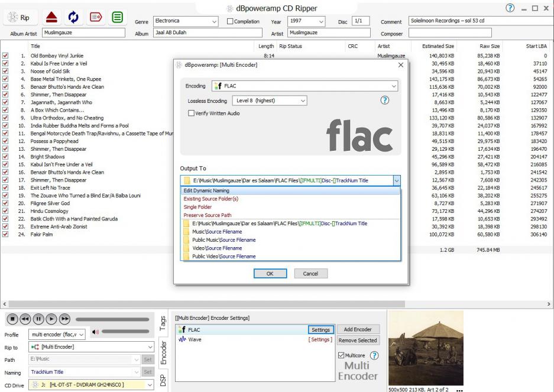The image size is (554, 392).
Task: Choose Preserve Source Path option
Action: click(x=207, y=215)
